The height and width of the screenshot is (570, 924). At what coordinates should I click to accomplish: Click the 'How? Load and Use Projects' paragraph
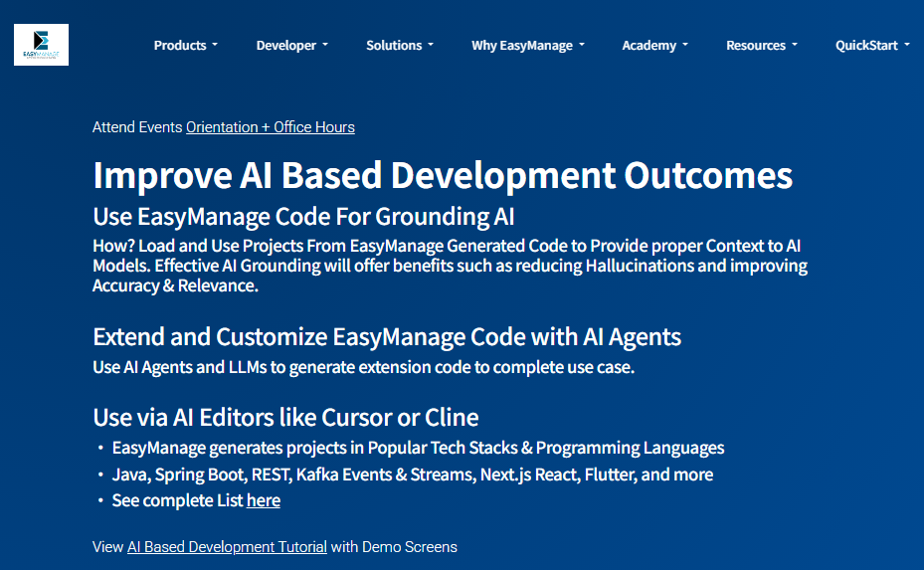451,266
